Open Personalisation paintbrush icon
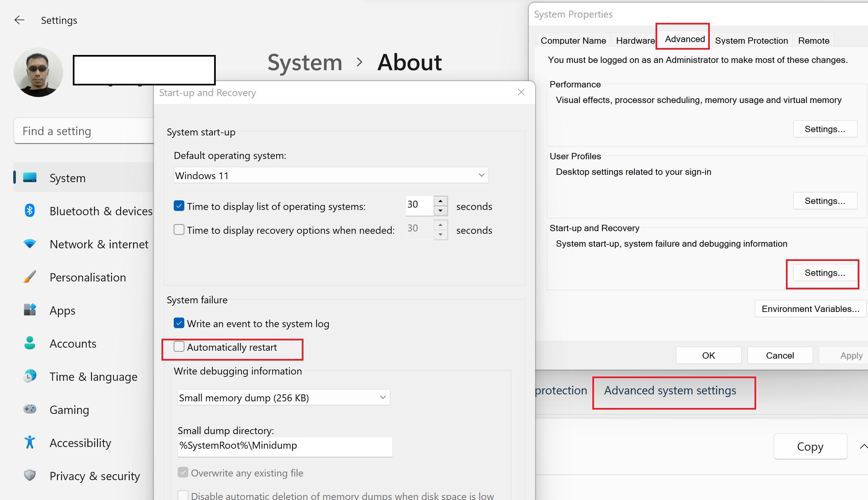868x500 pixels. [x=30, y=277]
